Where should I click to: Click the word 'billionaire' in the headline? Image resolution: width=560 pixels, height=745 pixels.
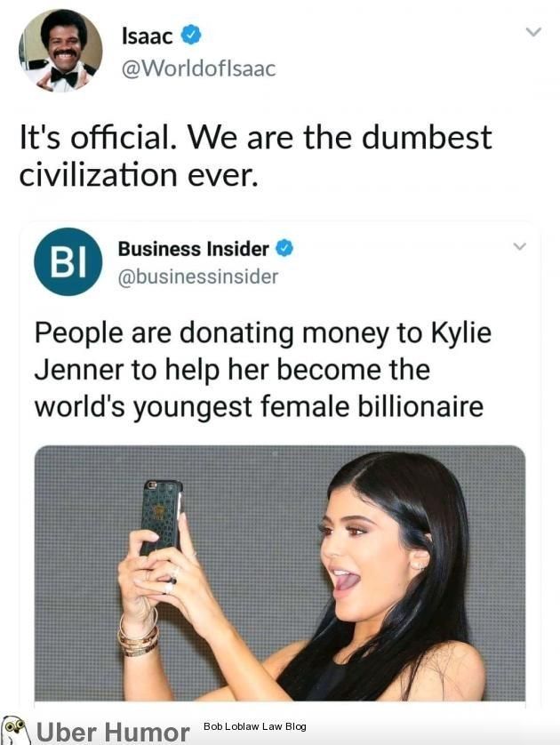point(420,406)
